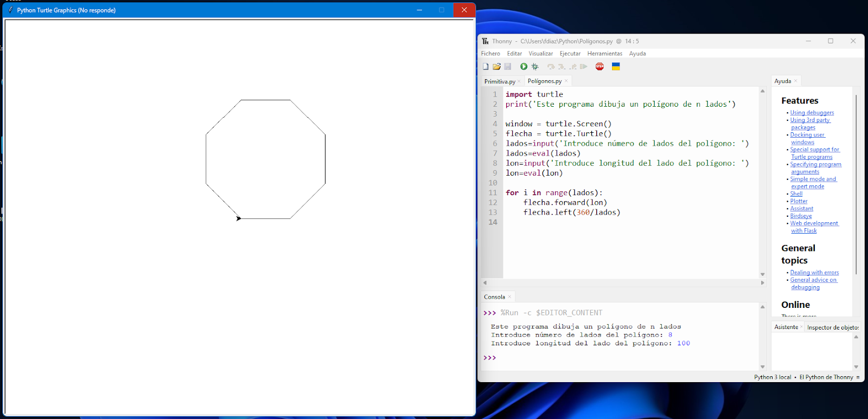Click the Thonny app icon in title bar
The width and height of the screenshot is (868, 419).
485,41
